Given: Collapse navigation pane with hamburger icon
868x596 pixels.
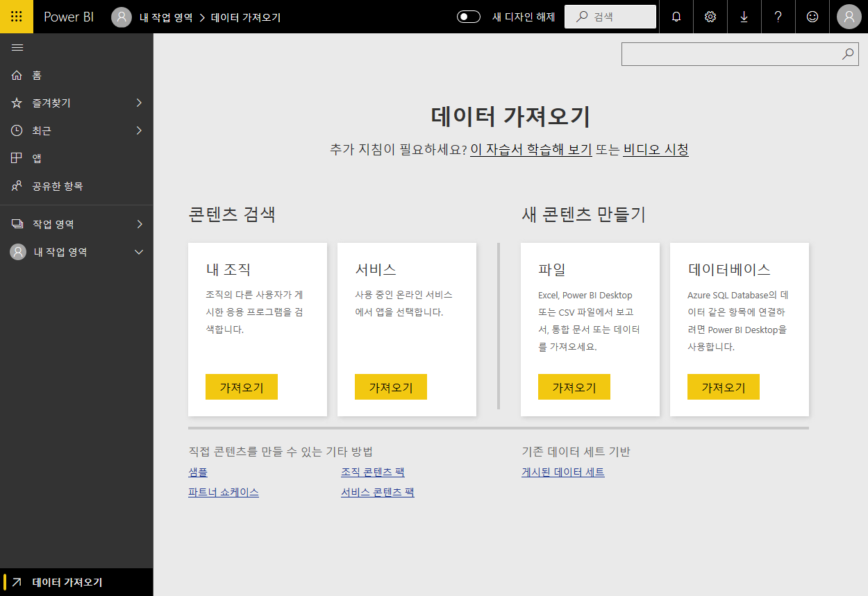Looking at the screenshot, I should pos(17,47).
